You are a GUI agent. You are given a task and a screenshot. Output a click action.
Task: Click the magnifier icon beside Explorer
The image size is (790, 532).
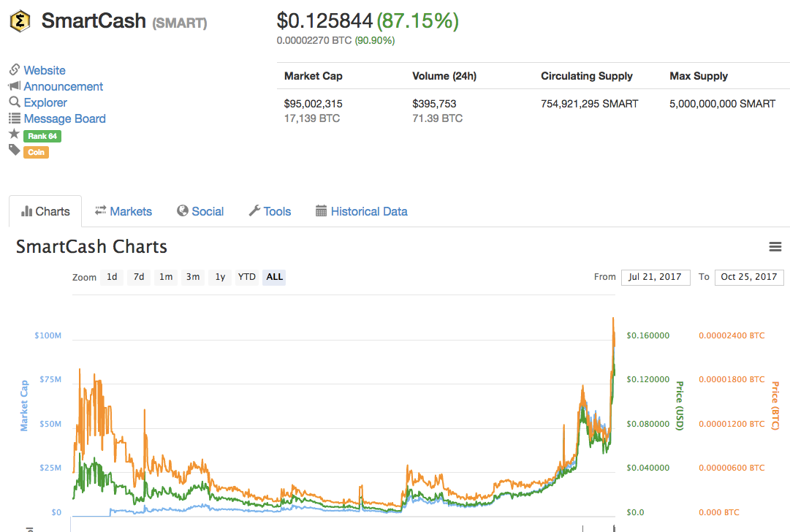[15, 102]
